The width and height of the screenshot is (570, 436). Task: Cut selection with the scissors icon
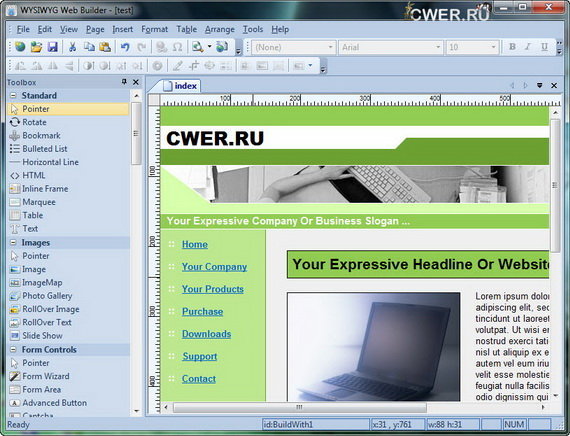[72, 47]
